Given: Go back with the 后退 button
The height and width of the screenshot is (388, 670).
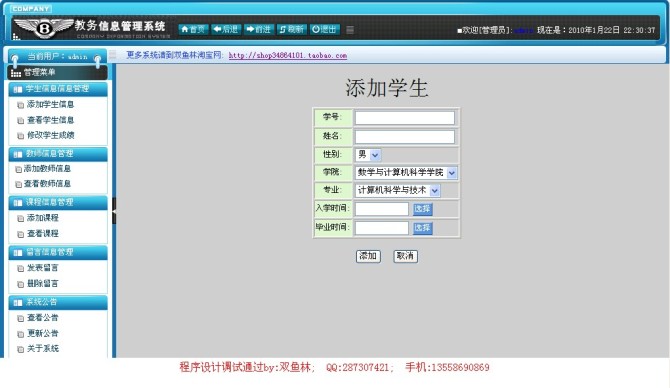Looking at the screenshot, I should (x=226, y=29).
